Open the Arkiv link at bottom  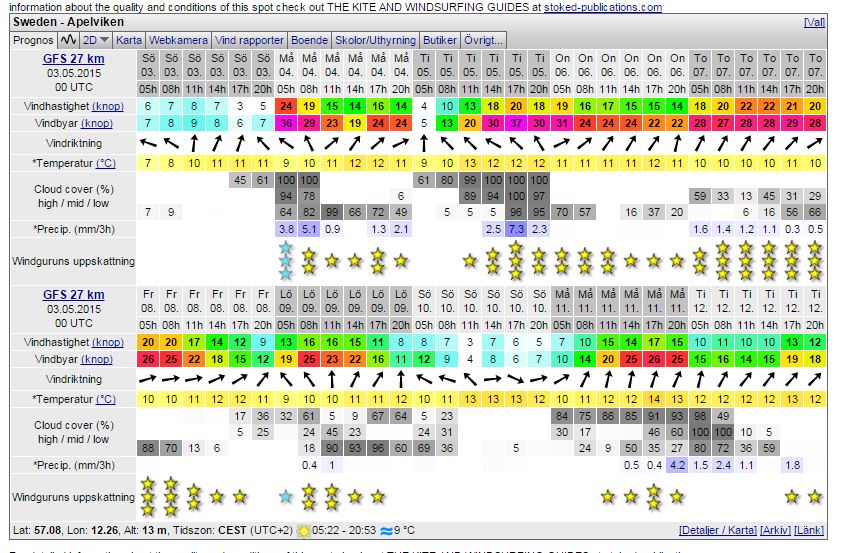(775, 529)
